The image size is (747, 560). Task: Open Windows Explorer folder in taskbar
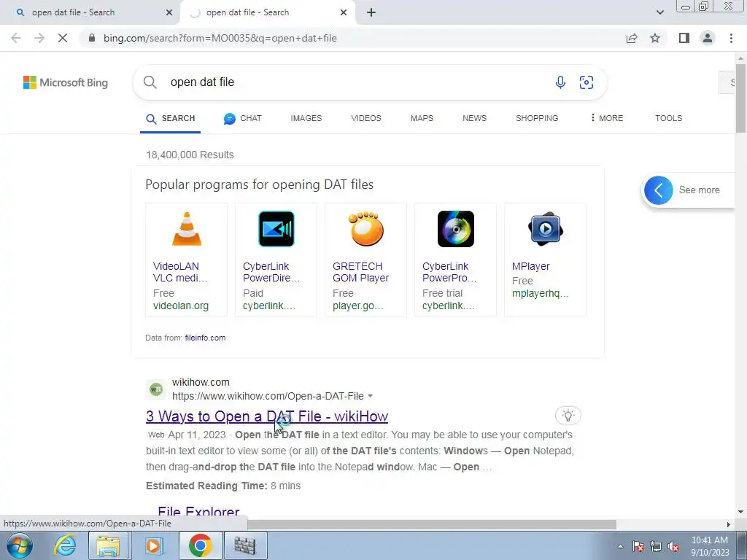coord(108,545)
